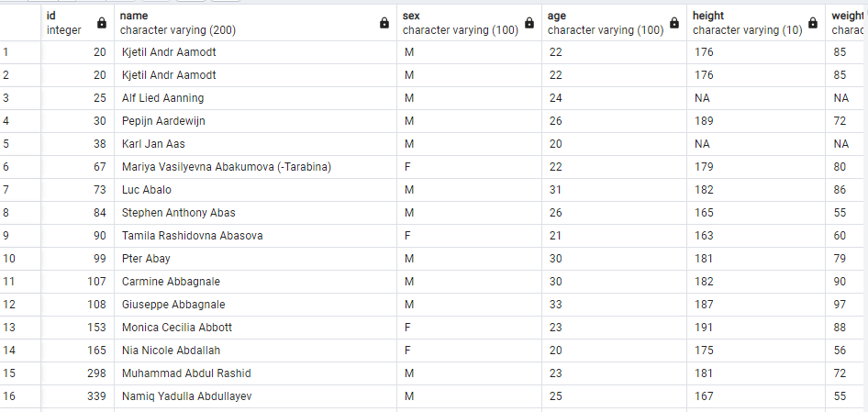Click sex cell F for Nia Nicole Abdallah
Screen dimensions: 868x412
(408, 351)
